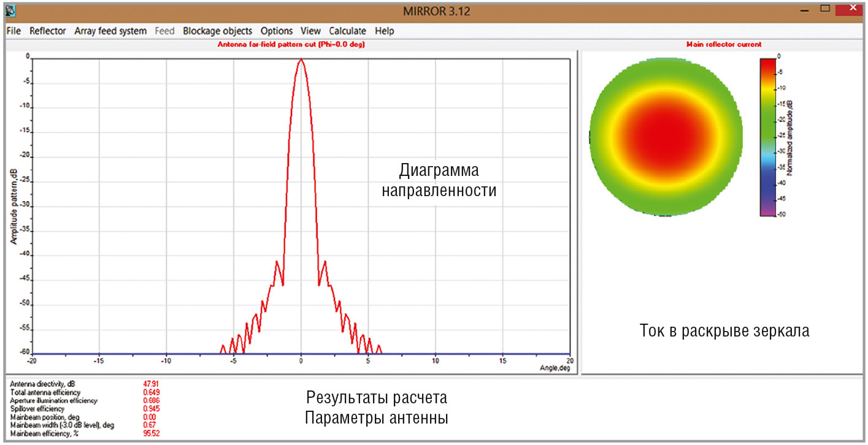Viewport: 868px width, 445px height.
Task: Open the File menu
Action: [x=13, y=31]
